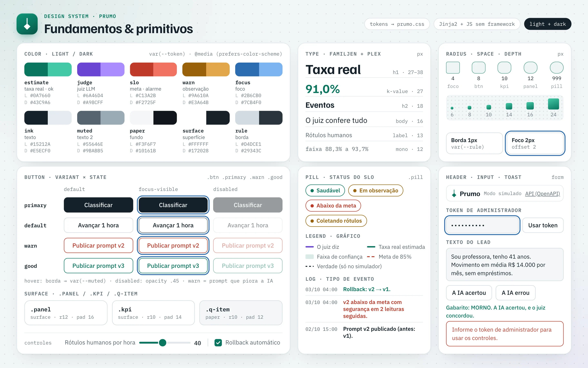Click the ink color swatch
Screen dimensions: 588x368
click(x=48, y=118)
